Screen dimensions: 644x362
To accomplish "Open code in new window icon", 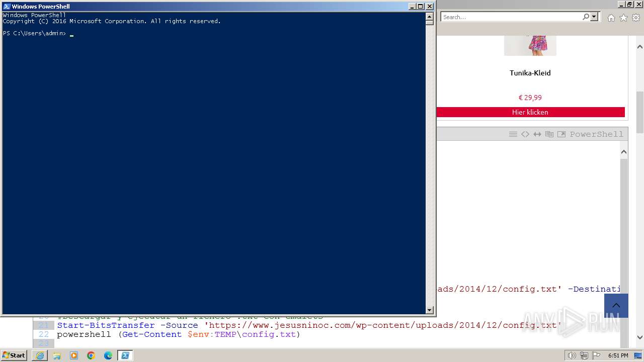I will click(561, 134).
